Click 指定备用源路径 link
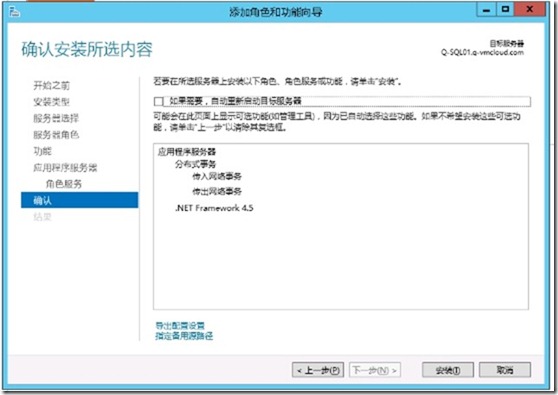 (x=184, y=336)
